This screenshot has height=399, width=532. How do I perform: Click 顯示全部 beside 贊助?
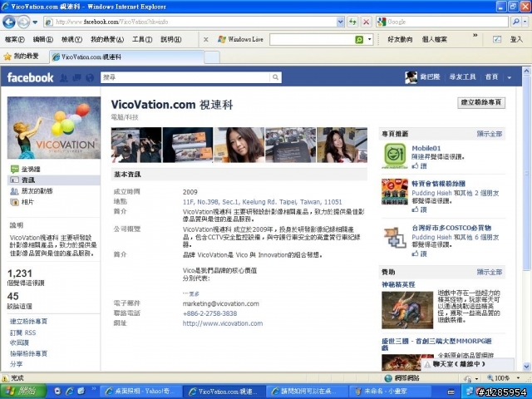490,272
